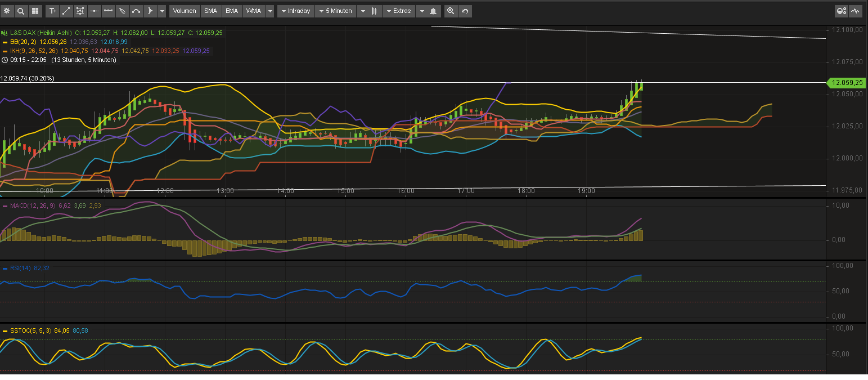Open the Intraday dropdown
The image size is (868, 380).
coord(297,11)
